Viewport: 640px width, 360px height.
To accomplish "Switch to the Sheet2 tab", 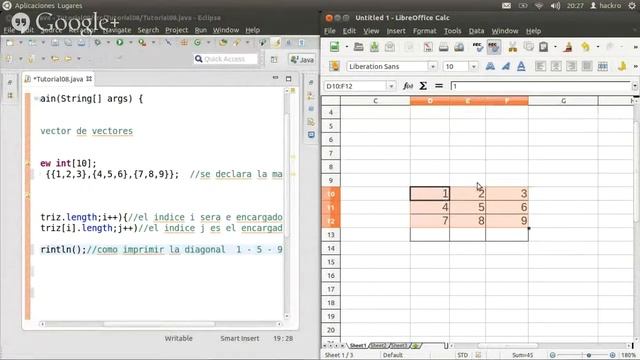I will [378, 346].
